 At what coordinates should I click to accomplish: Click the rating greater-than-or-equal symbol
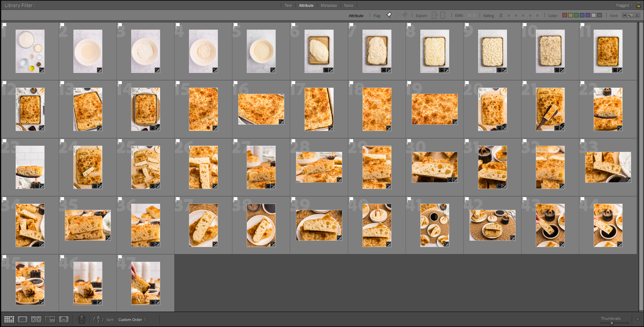tap(501, 15)
